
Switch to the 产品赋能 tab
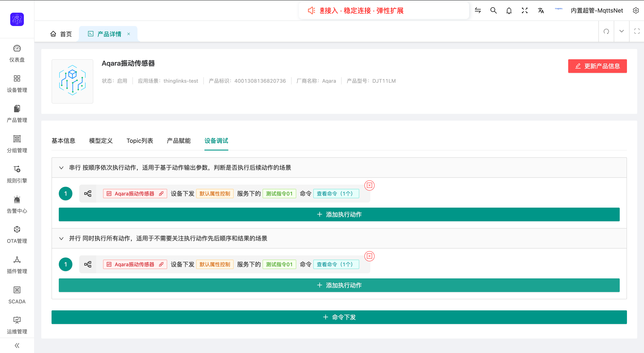click(x=178, y=141)
